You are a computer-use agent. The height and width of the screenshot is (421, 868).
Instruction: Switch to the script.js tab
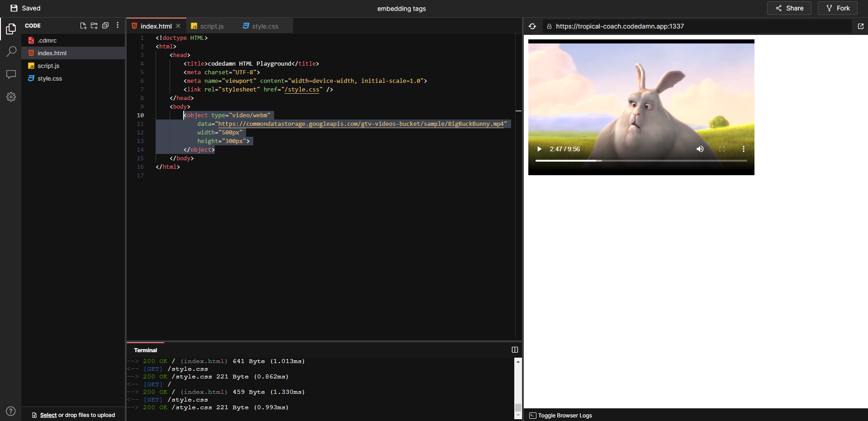tap(212, 26)
